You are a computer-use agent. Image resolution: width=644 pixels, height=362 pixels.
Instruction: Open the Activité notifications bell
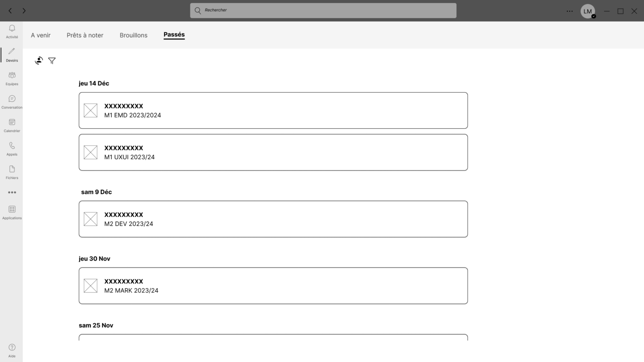click(x=12, y=28)
